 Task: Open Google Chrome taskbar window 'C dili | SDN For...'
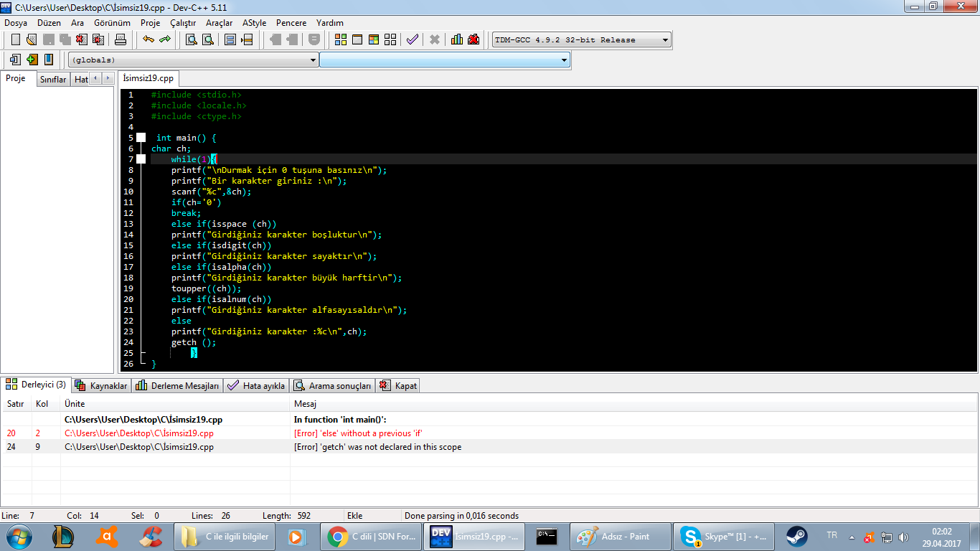point(371,537)
